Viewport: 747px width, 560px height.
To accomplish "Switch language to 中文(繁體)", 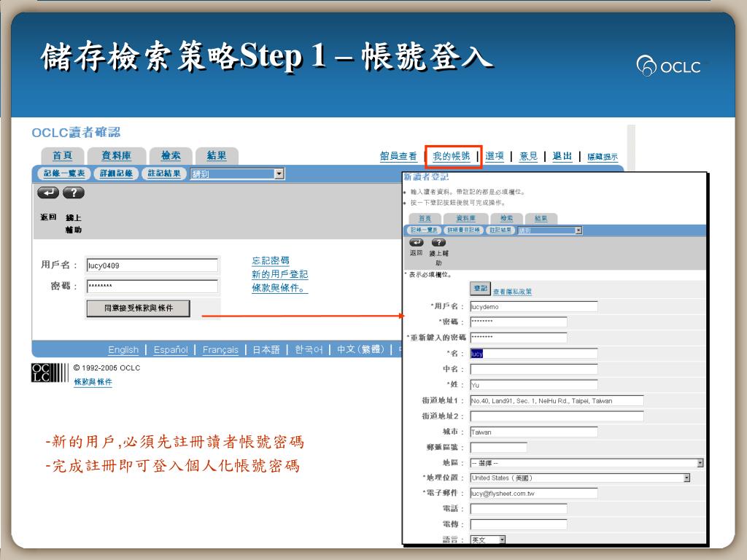I will [360, 349].
